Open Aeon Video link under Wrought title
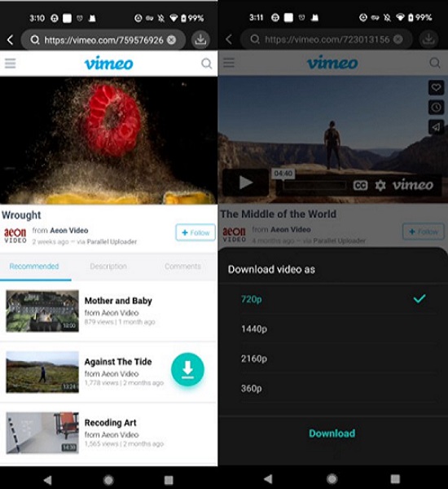 pyautogui.click(x=69, y=231)
